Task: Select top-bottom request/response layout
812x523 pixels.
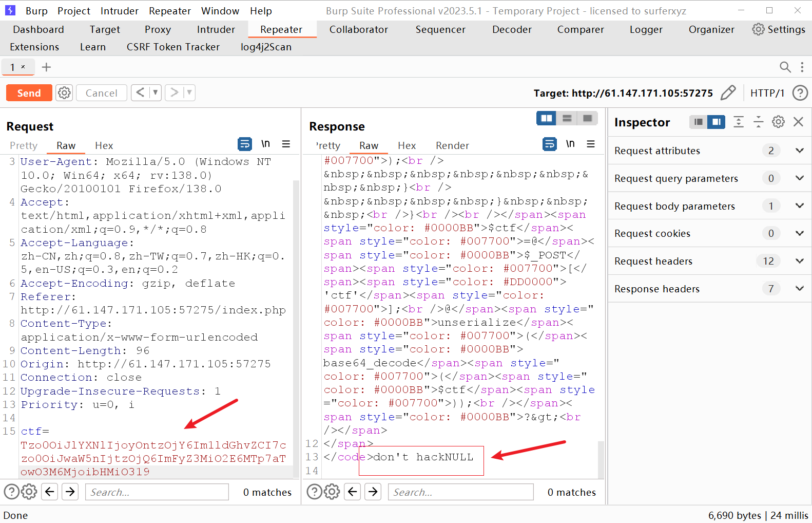Action: point(567,118)
